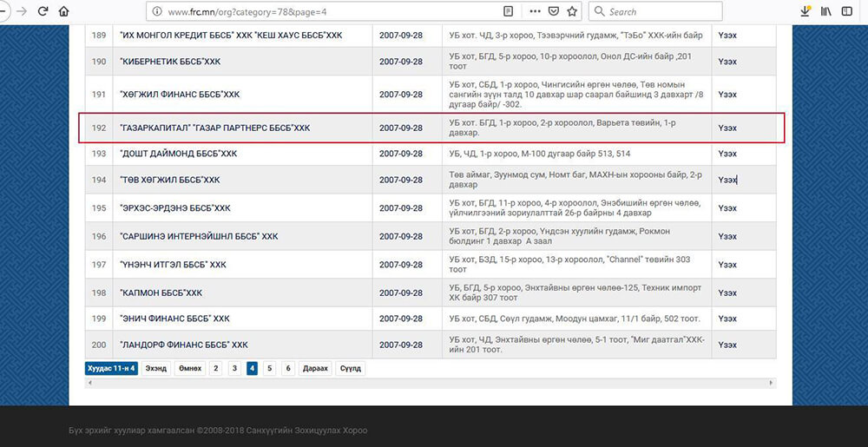Click the browser forward arrow

coord(21,11)
